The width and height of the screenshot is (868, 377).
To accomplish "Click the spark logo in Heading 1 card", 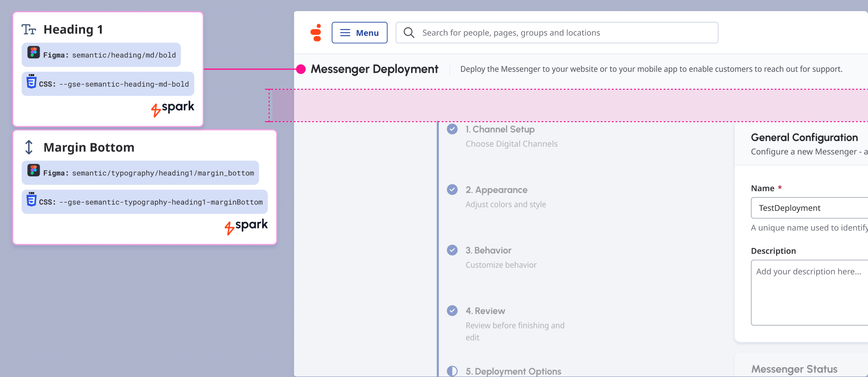I will coord(172,108).
